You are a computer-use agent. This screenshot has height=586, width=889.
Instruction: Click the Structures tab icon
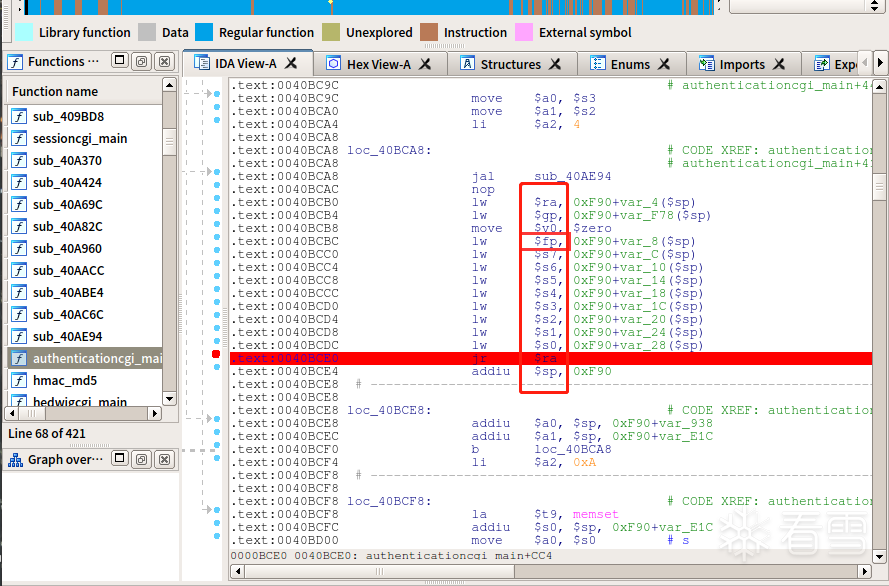tap(467, 63)
